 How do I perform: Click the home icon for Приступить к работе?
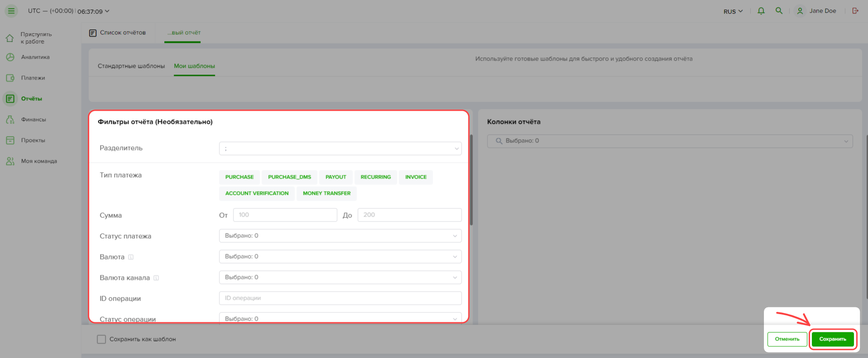click(x=10, y=38)
